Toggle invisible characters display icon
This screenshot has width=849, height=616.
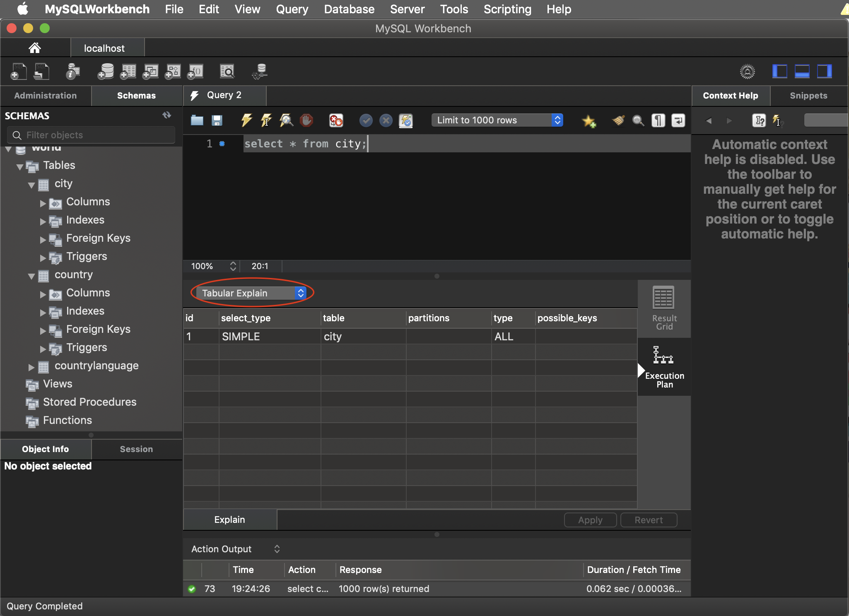(x=658, y=120)
